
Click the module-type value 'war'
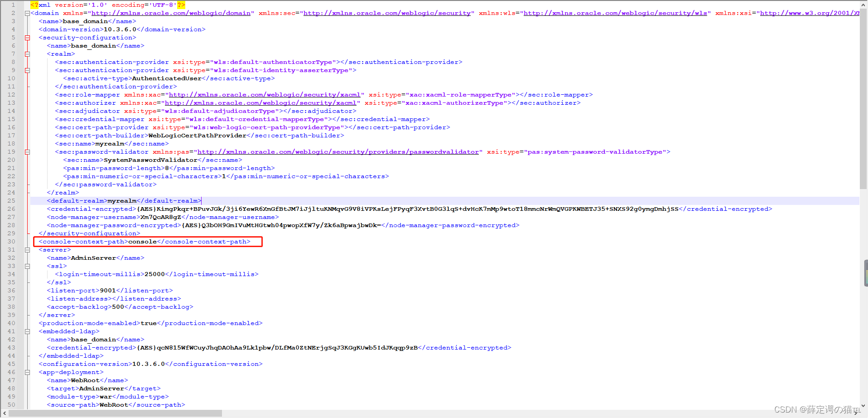(106, 397)
